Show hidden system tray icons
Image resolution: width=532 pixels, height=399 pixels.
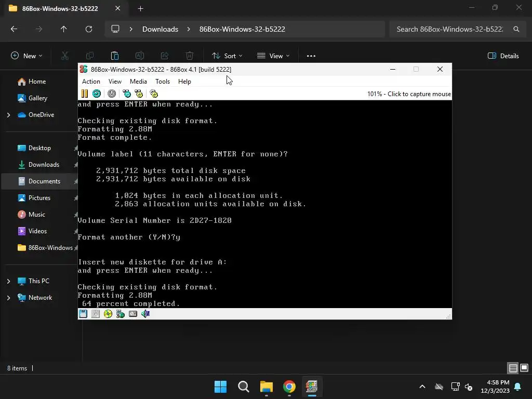422,387
